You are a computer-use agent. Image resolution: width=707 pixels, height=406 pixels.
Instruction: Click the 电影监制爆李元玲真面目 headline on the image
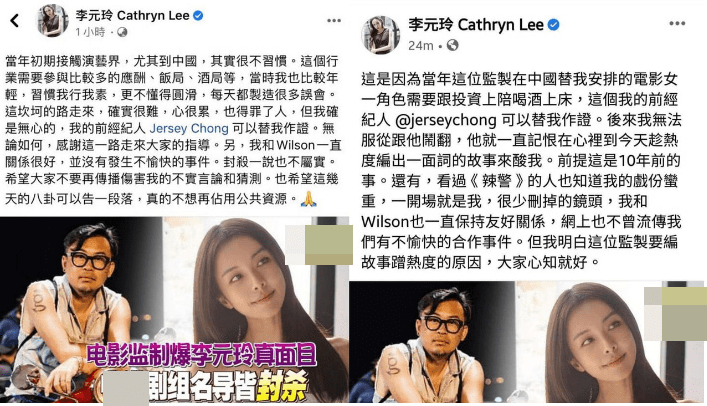[201, 355]
